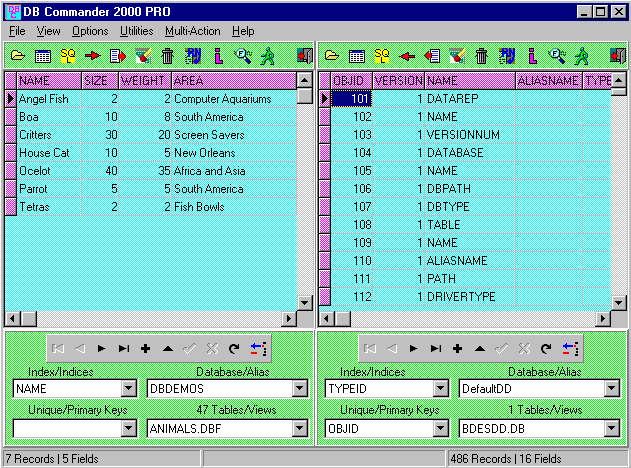
Task: Open folder icon in left panel toolbar
Action: coord(18,56)
